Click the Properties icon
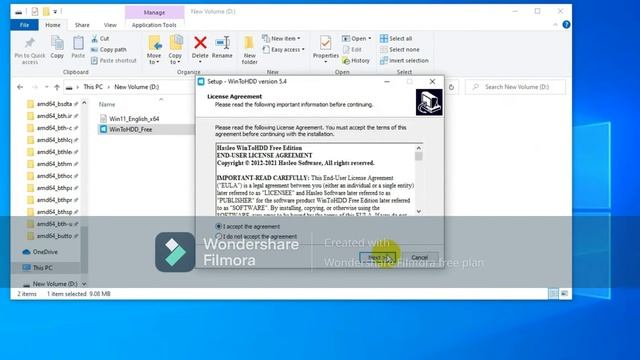Image resolution: width=640 pixels, height=360 pixels. 326,42
